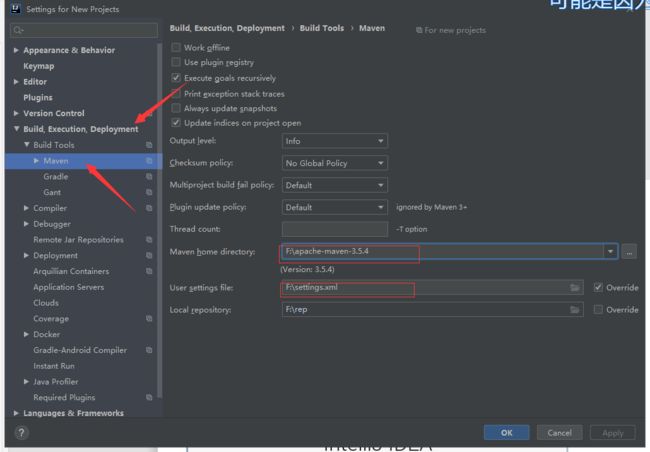Screen dimensions: 650x452
Task: Select Keymap in settings tree
Action: point(39,66)
